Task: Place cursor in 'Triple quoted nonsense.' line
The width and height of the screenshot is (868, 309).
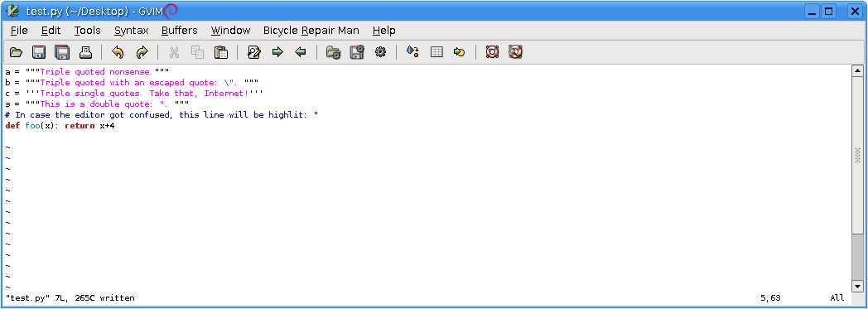Action: 87,72
